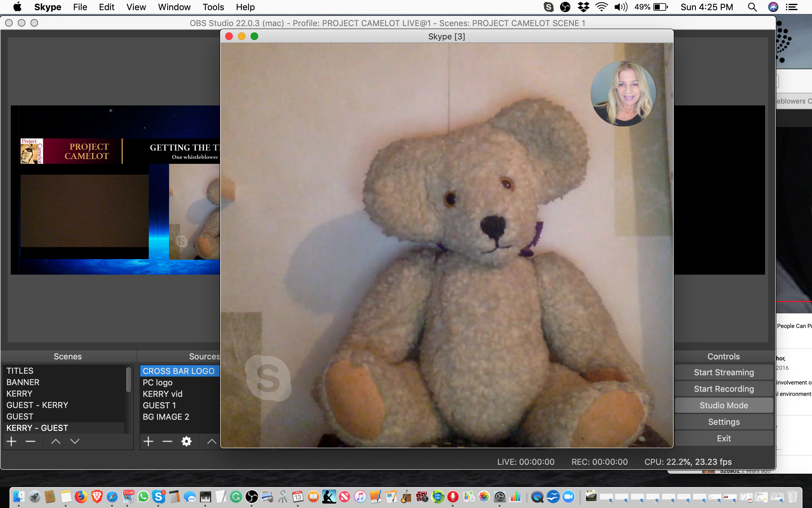Click self-view avatar in Skype window
This screenshot has height=508, width=812.
click(x=623, y=93)
